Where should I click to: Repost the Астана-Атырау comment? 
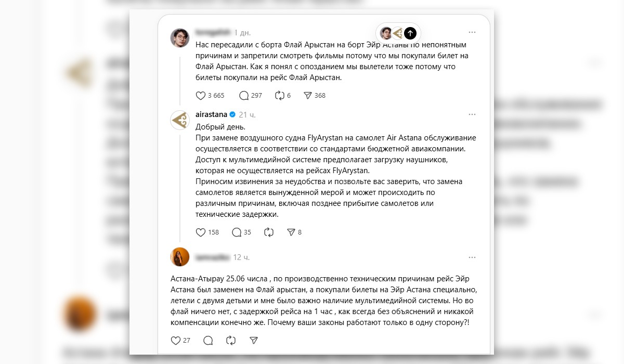click(x=231, y=341)
